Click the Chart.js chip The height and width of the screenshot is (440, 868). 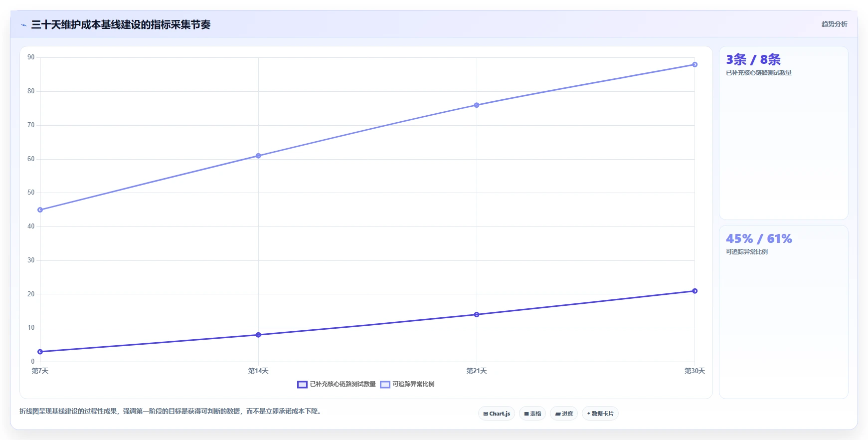(497, 414)
